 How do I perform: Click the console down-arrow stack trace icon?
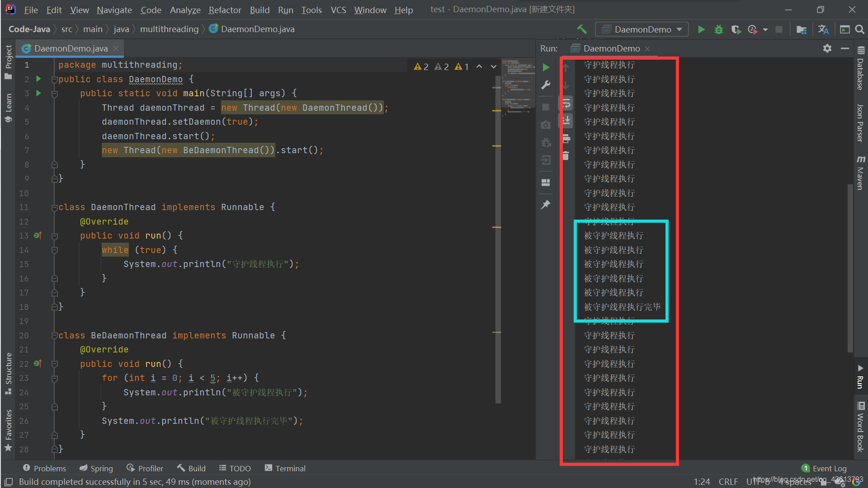566,85
